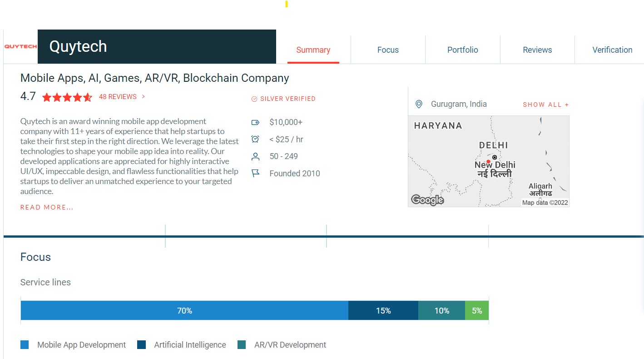This screenshot has height=359, width=644.
Task: Expand description with READ MORE
Action: (x=47, y=208)
